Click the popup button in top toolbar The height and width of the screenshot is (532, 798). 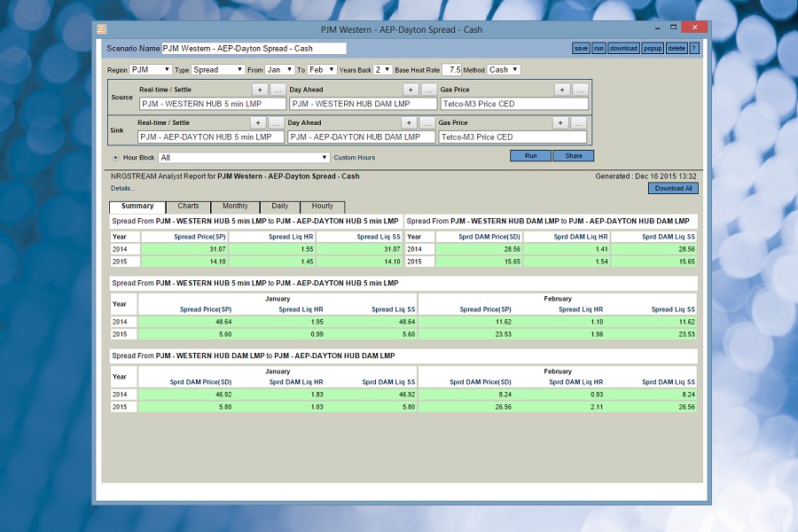pyautogui.click(x=653, y=49)
